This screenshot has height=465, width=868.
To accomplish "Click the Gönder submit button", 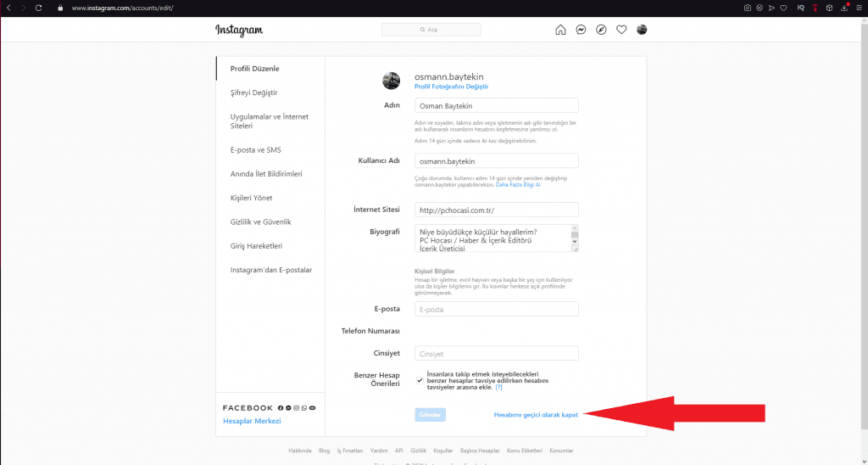I will tap(430, 415).
